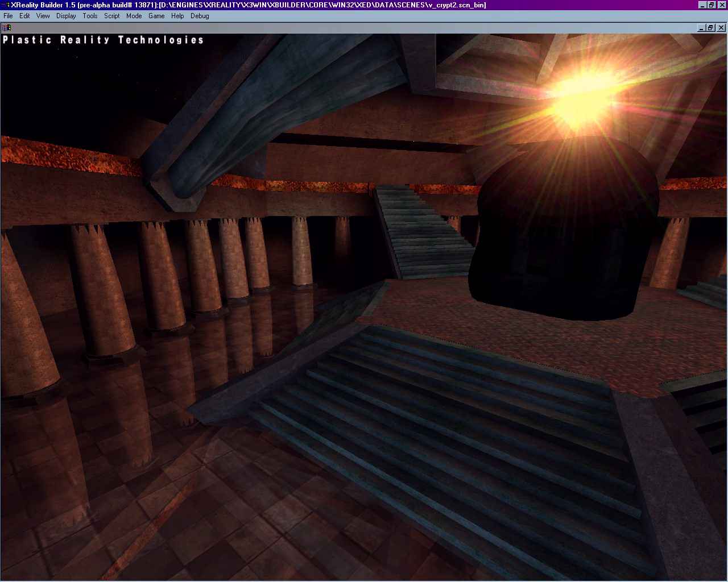Minimize the XReality Builder main window
The image size is (728, 582).
pos(702,5)
